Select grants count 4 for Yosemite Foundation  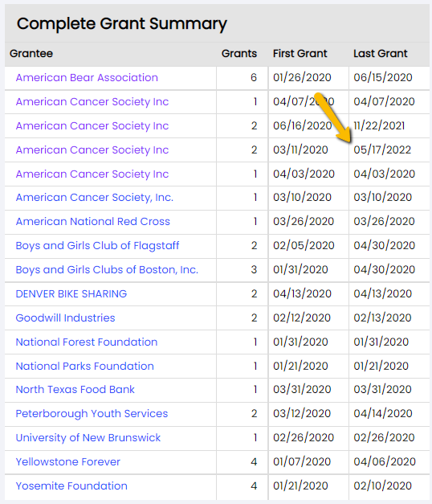(254, 486)
